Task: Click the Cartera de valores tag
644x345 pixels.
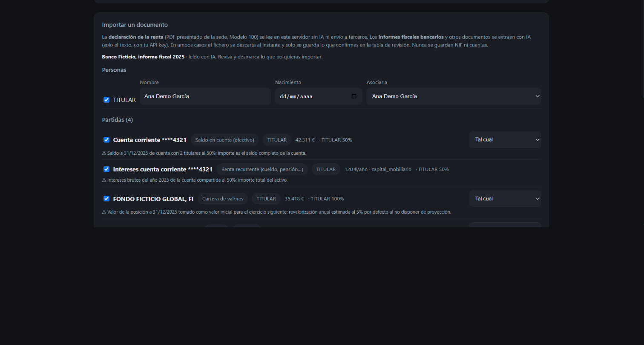Action: tap(223, 199)
